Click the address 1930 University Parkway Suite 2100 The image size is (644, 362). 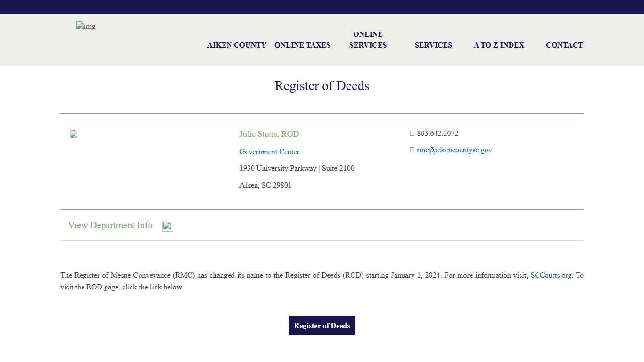coord(297,168)
